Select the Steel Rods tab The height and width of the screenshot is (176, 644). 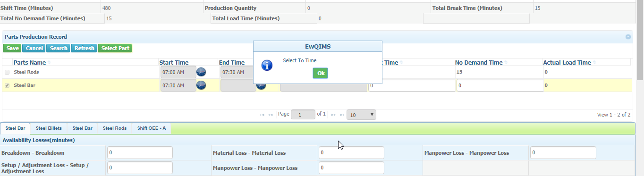(115, 128)
